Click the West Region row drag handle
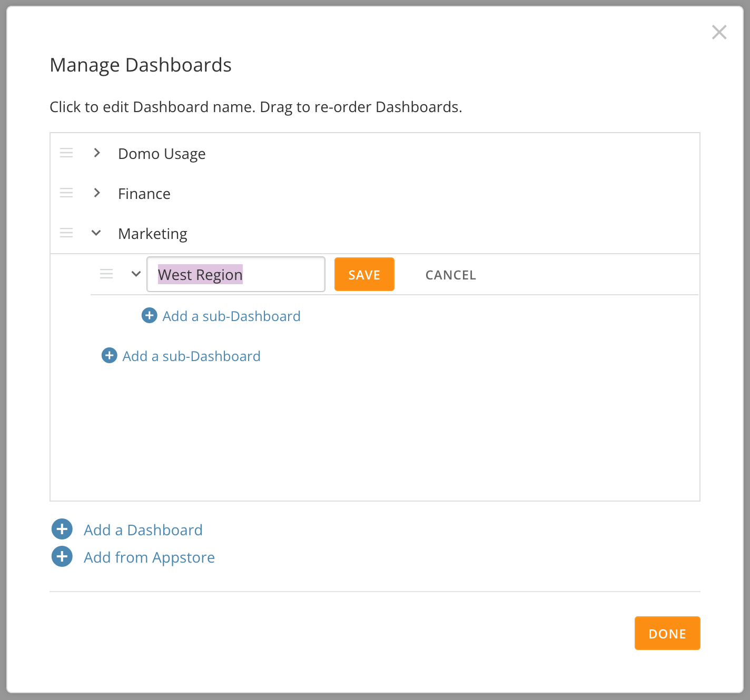750x700 pixels. pyautogui.click(x=106, y=274)
